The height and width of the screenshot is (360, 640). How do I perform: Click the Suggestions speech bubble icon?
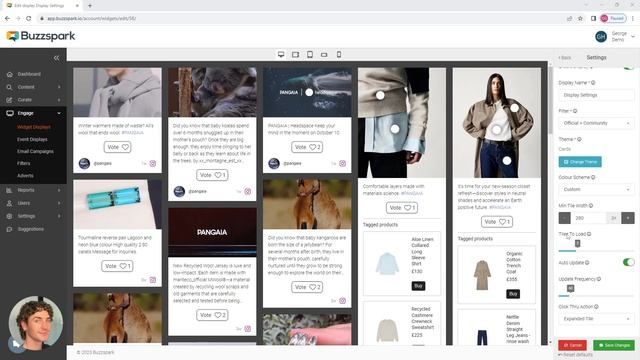pos(9,229)
